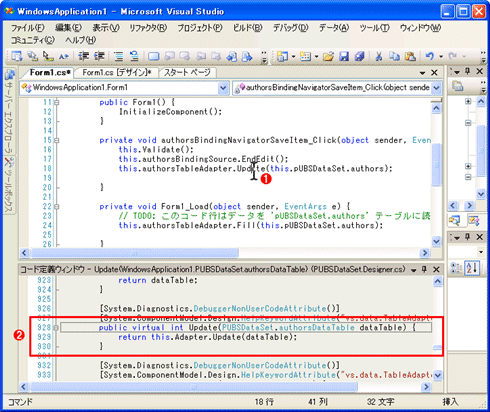Screen dimensions: 490x412
Task: Open the データ(A) menu
Action: tap(334, 28)
